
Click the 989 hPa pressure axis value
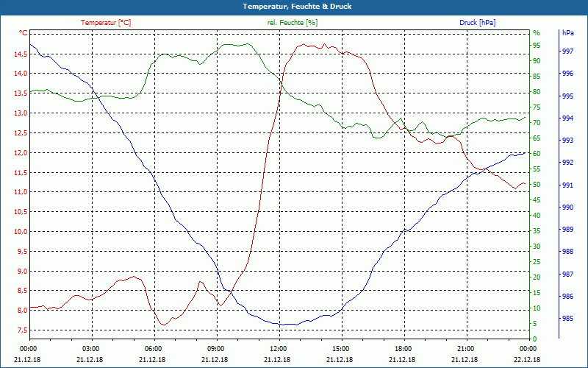click(x=567, y=230)
